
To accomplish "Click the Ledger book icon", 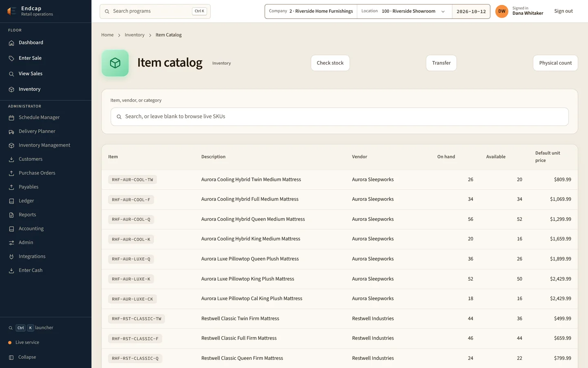I will [x=11, y=201].
